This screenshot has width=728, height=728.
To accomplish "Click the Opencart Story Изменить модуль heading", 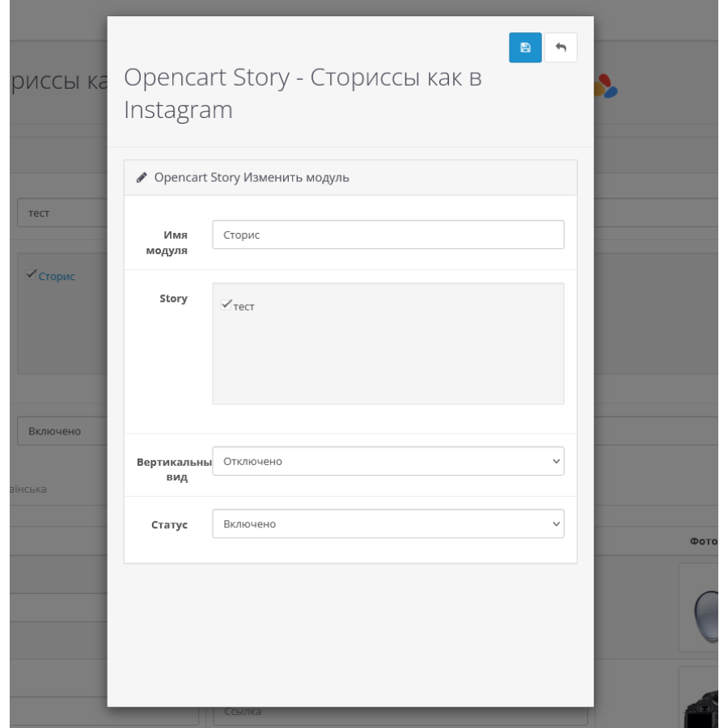I will click(x=252, y=177).
